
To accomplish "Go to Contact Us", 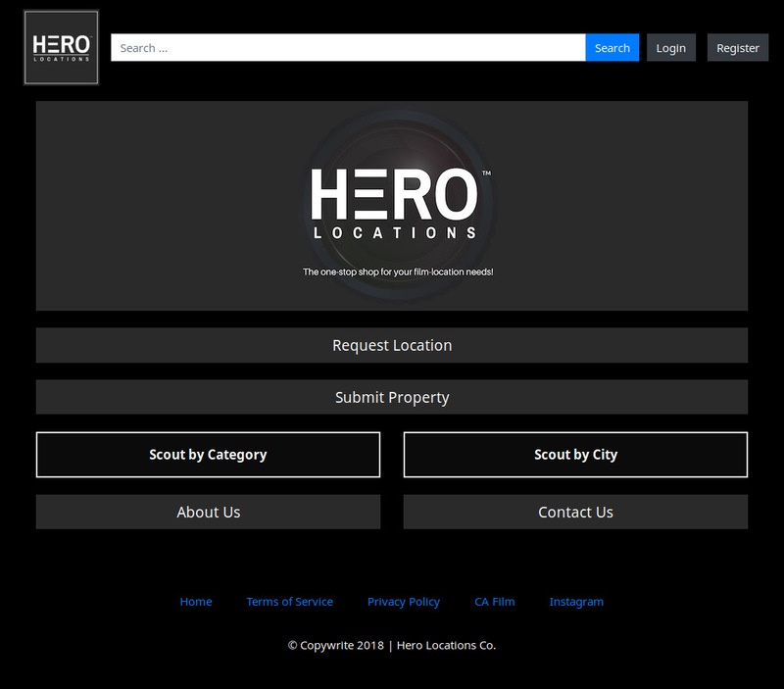I will [575, 512].
